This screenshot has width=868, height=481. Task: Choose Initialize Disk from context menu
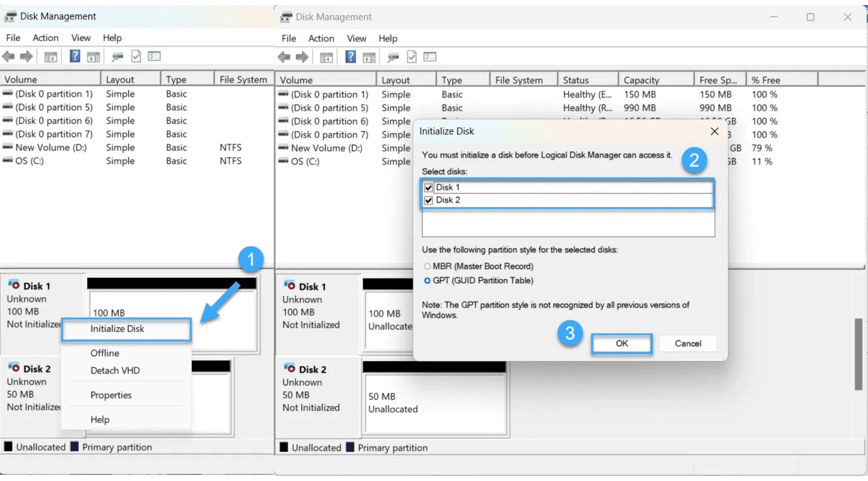pyautogui.click(x=126, y=329)
